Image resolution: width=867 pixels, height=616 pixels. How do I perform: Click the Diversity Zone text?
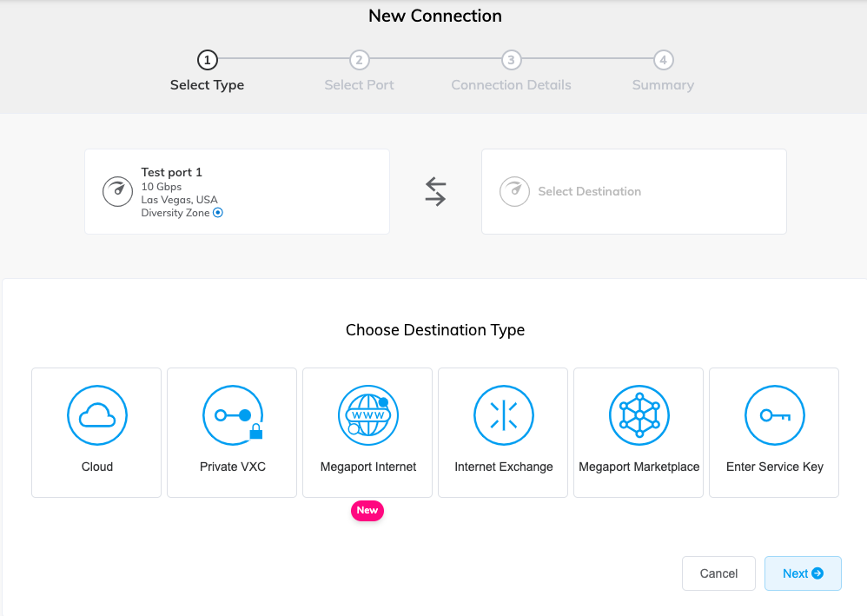175,213
